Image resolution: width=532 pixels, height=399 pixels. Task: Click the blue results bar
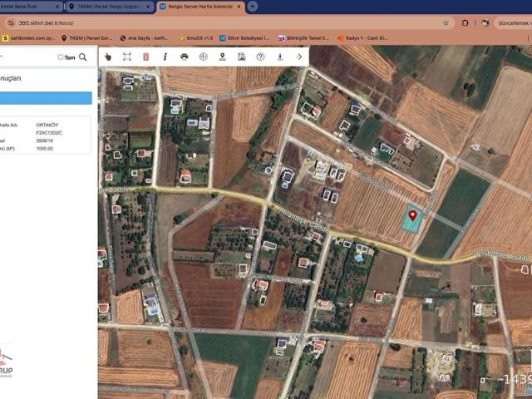46,98
